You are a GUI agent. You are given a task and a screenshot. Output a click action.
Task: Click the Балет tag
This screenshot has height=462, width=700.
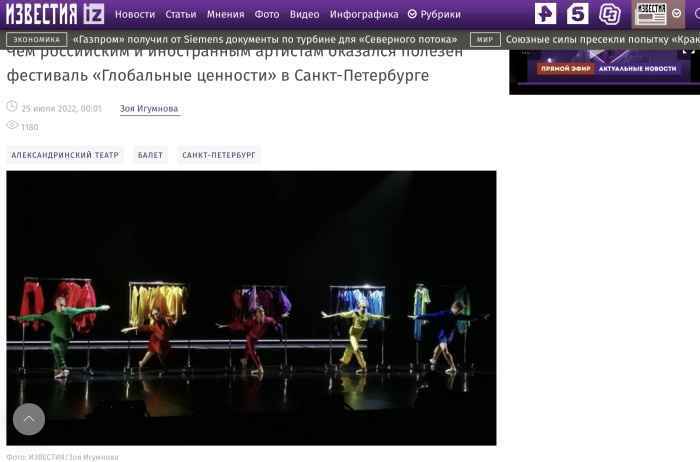pos(150,155)
